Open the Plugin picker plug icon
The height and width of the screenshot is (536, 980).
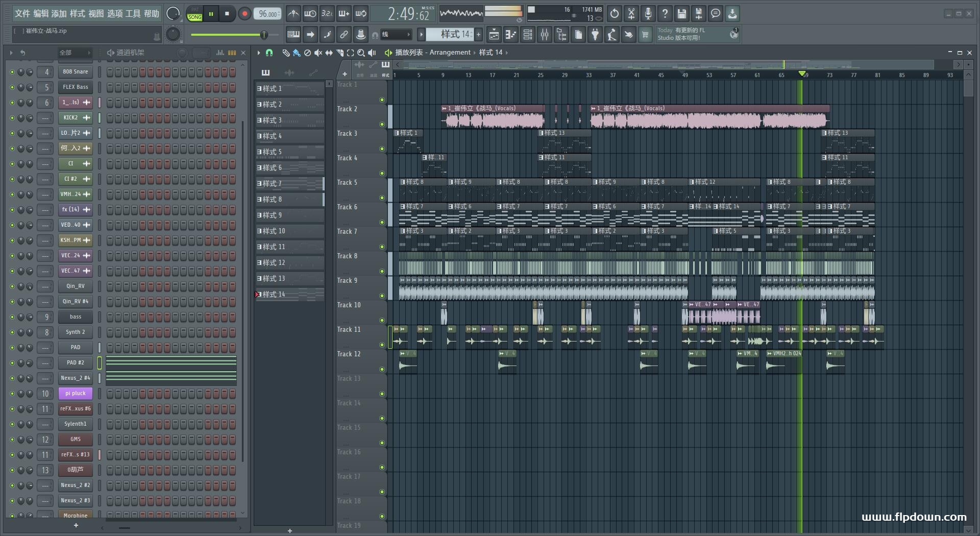point(595,35)
